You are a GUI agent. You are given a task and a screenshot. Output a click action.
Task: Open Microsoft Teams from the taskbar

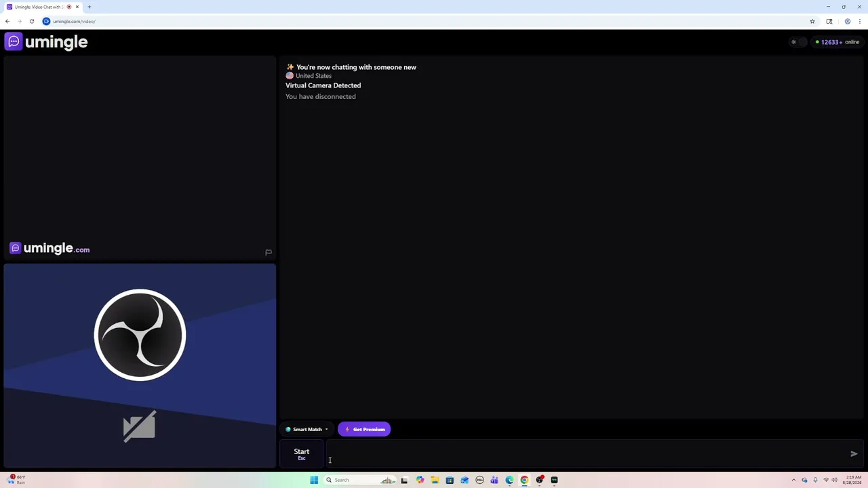[x=494, y=480]
